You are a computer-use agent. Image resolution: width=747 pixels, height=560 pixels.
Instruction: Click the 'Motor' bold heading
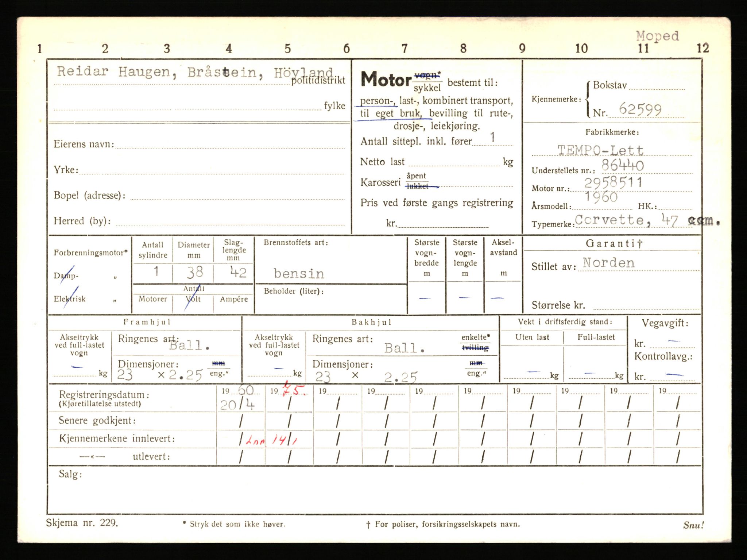pos(386,79)
